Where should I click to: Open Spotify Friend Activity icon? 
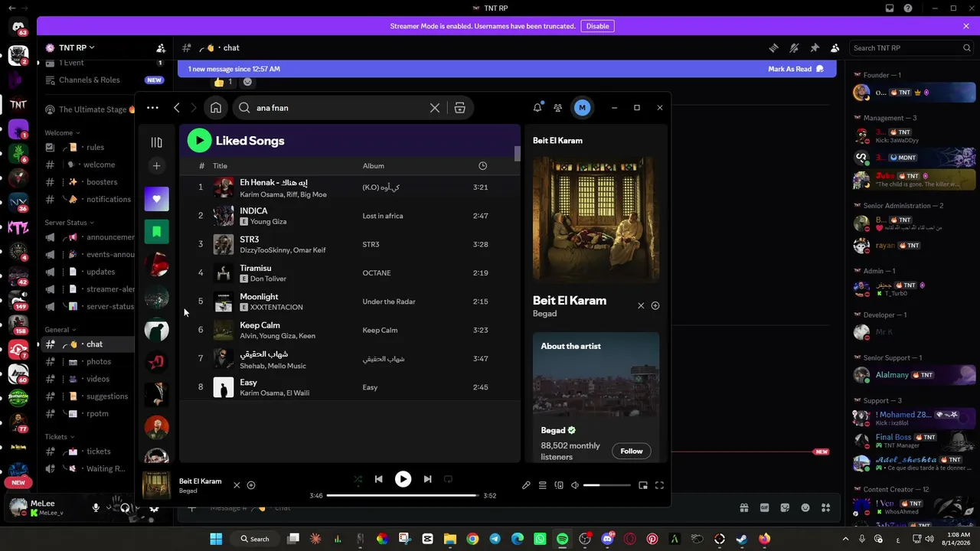(x=558, y=108)
